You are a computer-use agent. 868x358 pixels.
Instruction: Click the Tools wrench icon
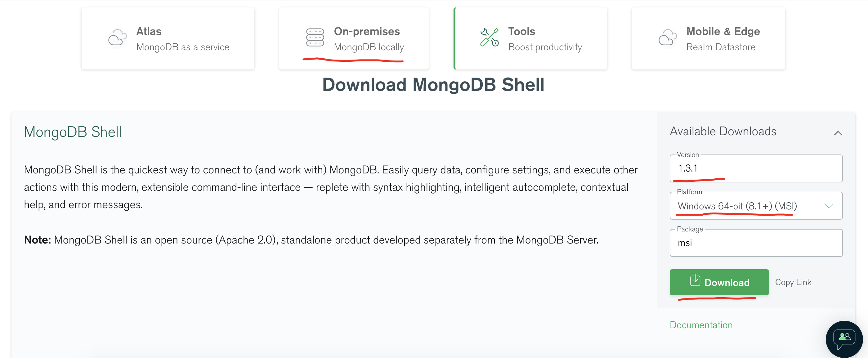(489, 38)
